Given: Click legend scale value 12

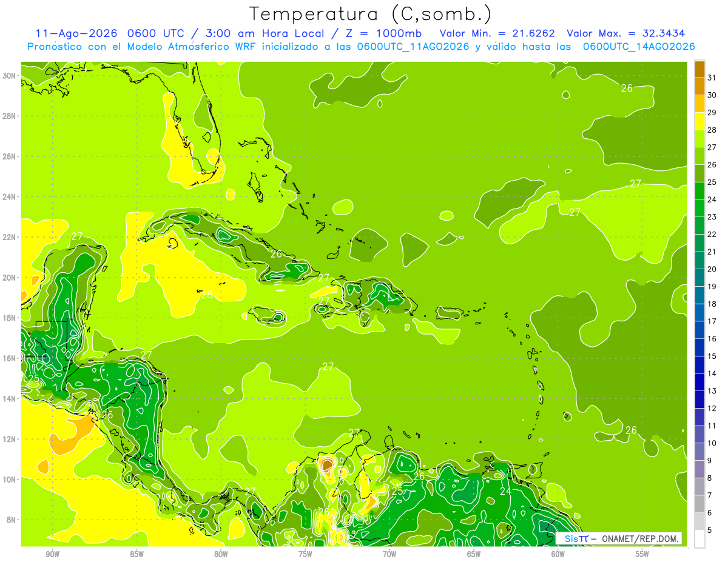Looking at the screenshot, I should 712,409.
